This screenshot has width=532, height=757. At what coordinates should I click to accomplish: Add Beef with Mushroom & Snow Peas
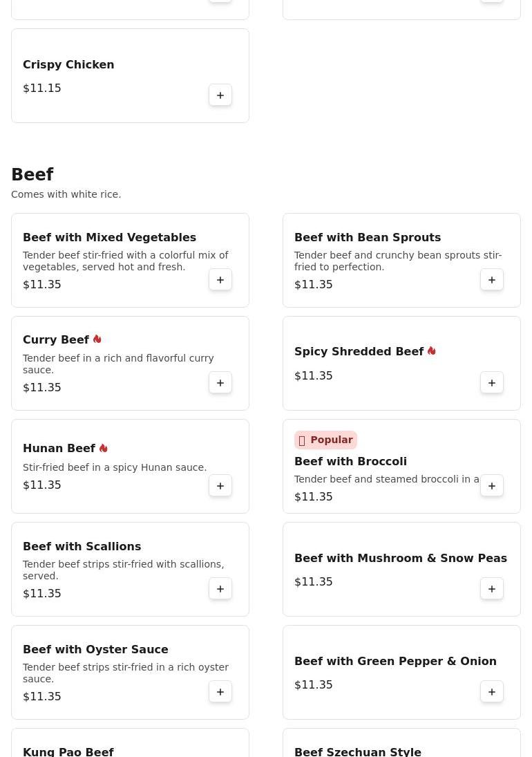point(492,589)
